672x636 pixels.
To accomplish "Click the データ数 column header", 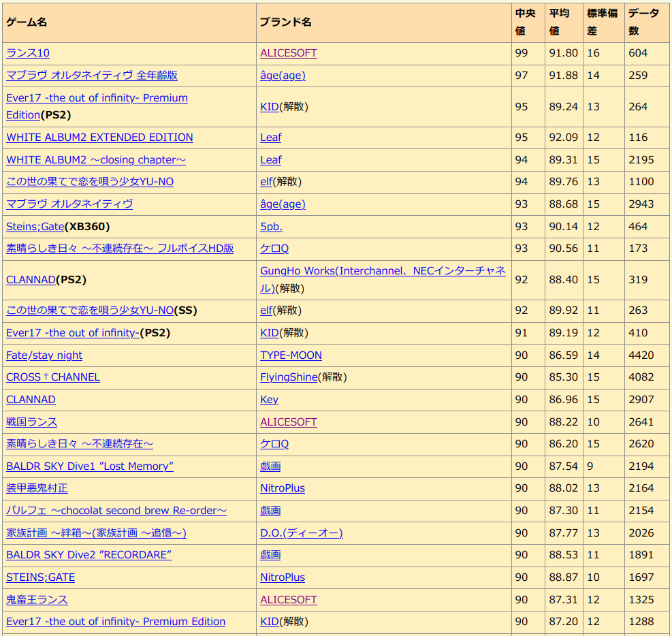I will [647, 22].
